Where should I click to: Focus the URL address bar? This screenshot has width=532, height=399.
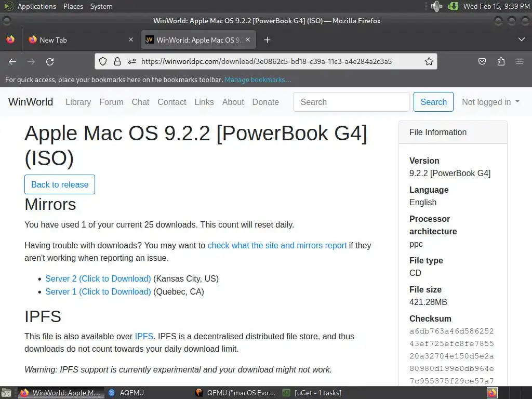pyautogui.click(x=267, y=61)
